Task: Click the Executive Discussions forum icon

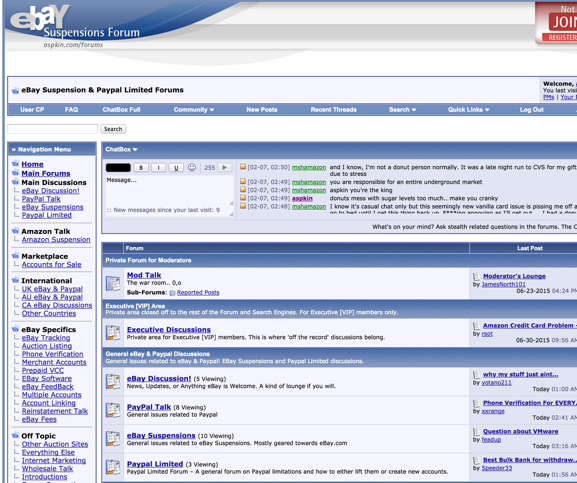Action: 113,333
